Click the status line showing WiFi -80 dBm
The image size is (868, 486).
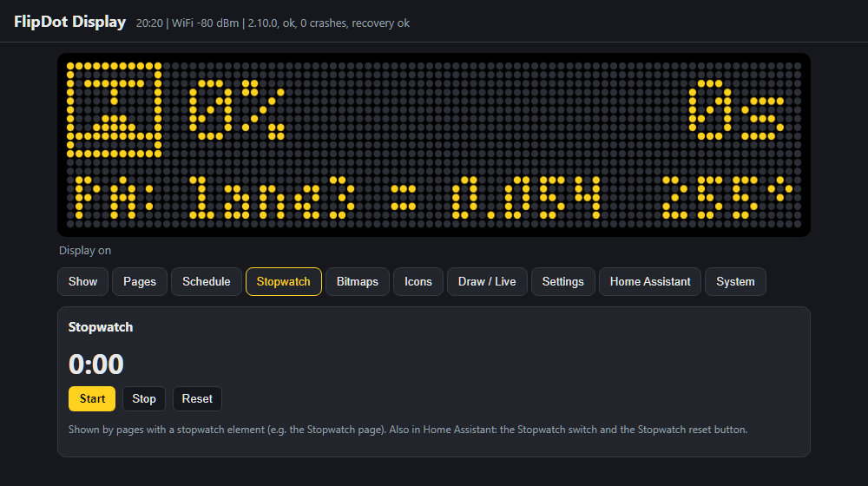tap(273, 23)
